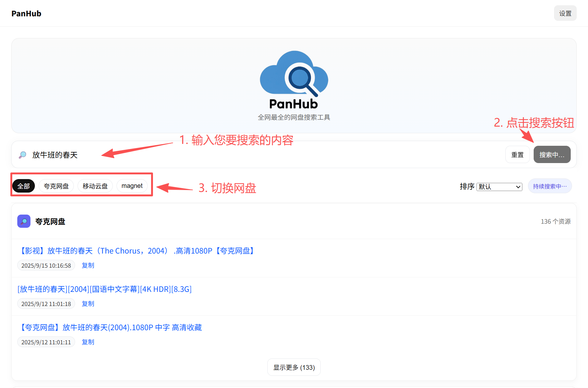
Task: Switch to the magnet filter tab
Action: [x=132, y=186]
